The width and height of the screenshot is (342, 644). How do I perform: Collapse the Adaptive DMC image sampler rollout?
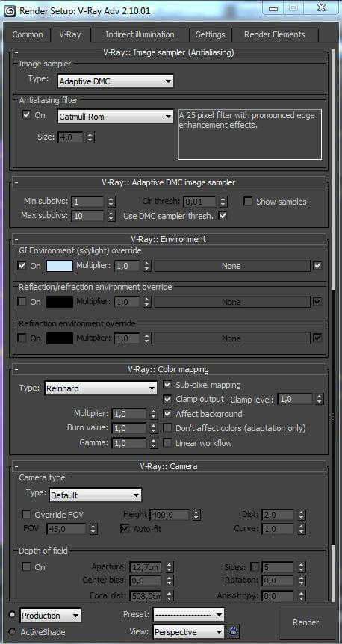point(16,182)
